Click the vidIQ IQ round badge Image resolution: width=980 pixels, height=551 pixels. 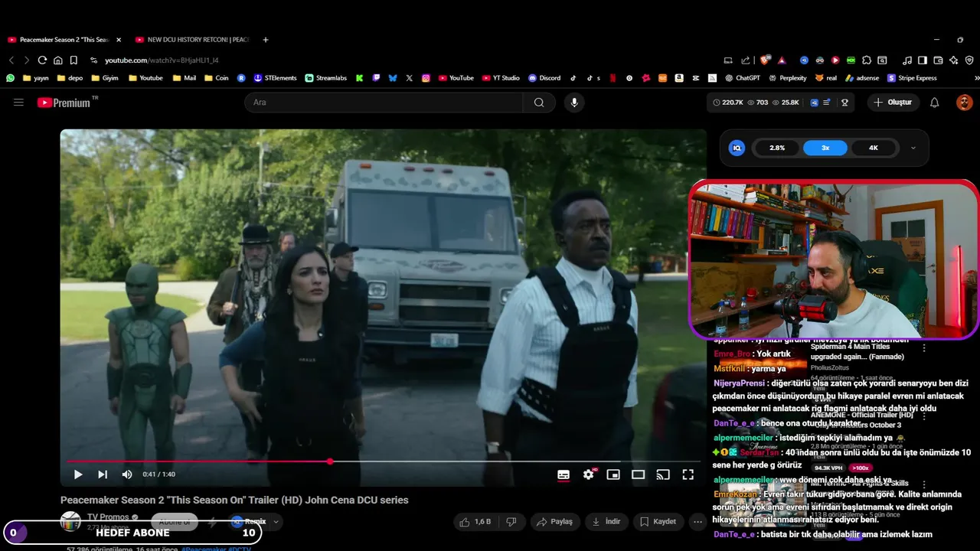(x=737, y=148)
